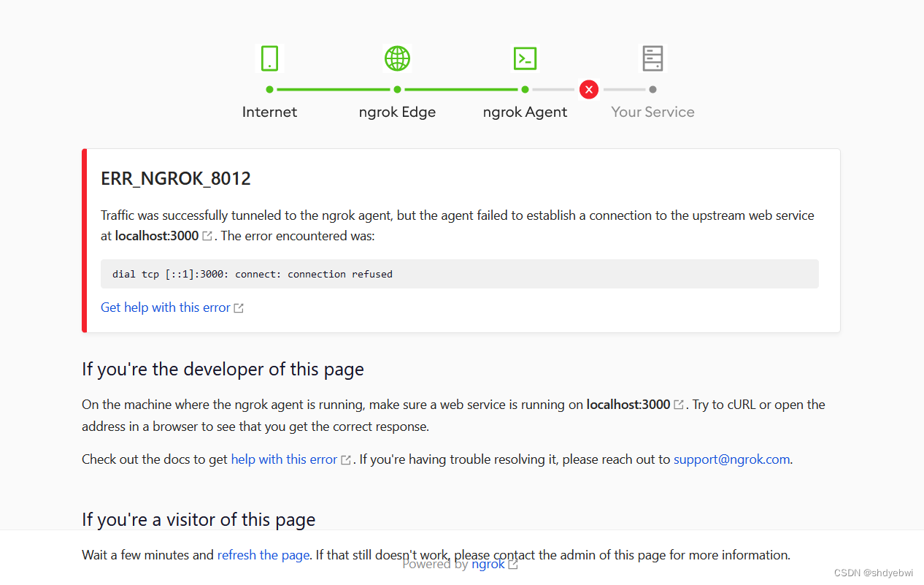Click the 'ngrok Agent' step label
Screen dimensions: 924x585
coord(525,112)
